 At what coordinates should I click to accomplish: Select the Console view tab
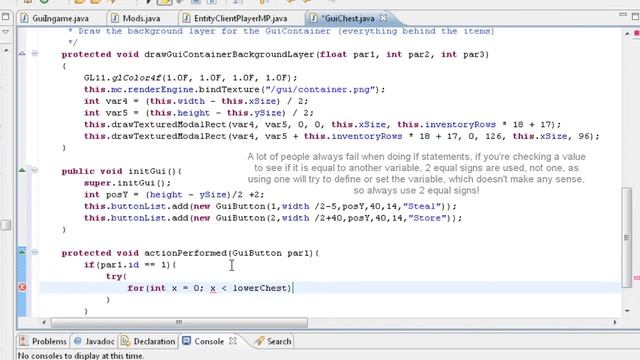point(203,341)
